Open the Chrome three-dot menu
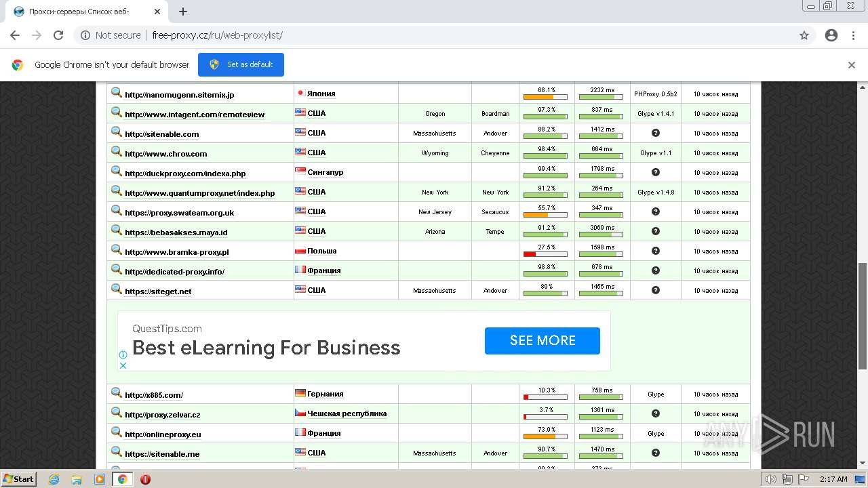Image resolution: width=868 pixels, height=488 pixels. (853, 35)
